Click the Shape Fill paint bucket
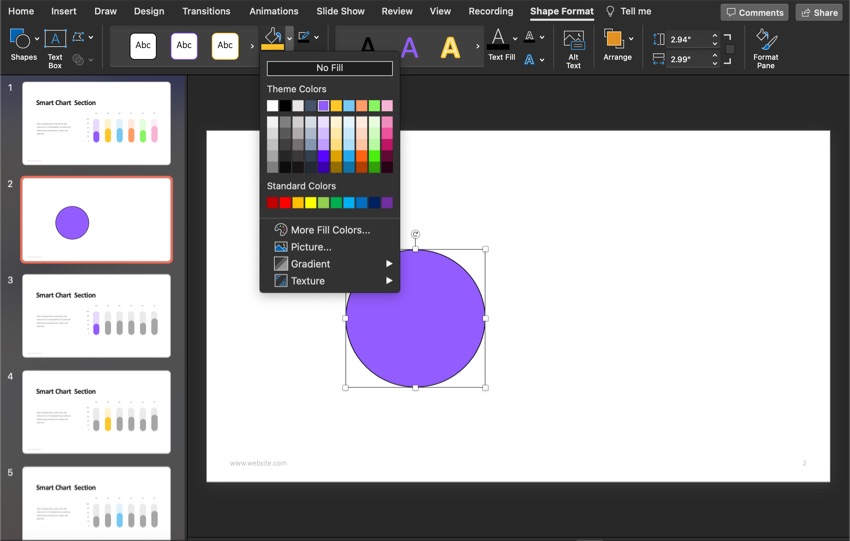 point(272,38)
